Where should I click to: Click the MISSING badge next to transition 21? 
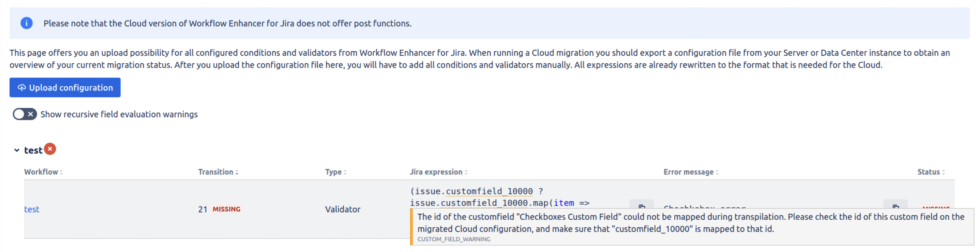point(226,209)
